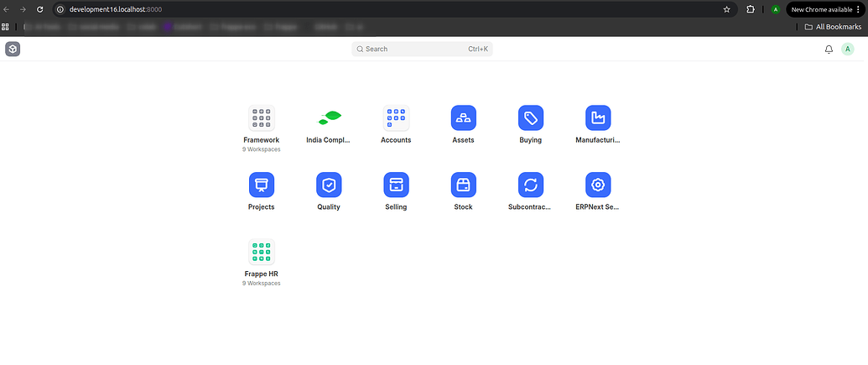The width and height of the screenshot is (868, 365).
Task: Click the Search bar with Ctrl+K hint
Action: pos(422,50)
